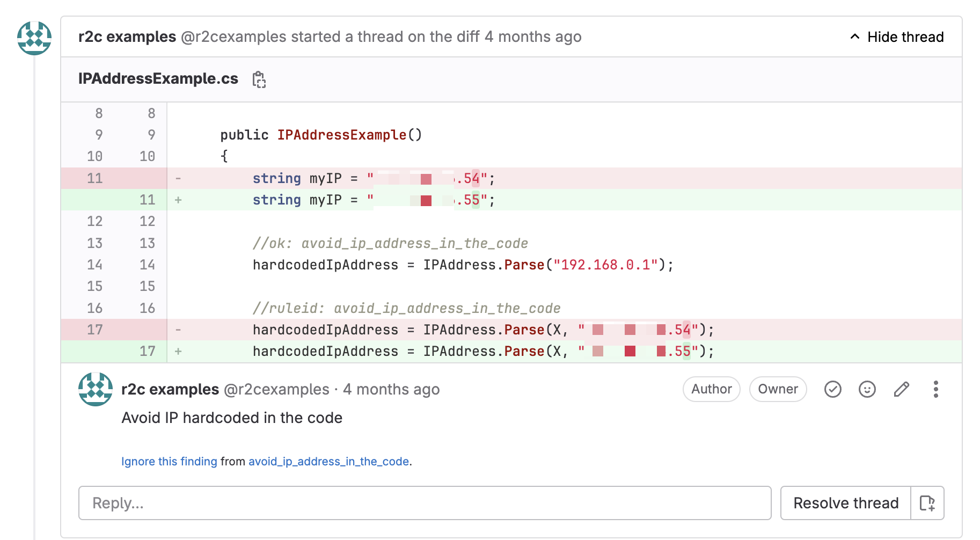Viewport: 980px width, 540px height.
Task: Select the IPAddressExample.cs file name
Action: click(x=158, y=78)
